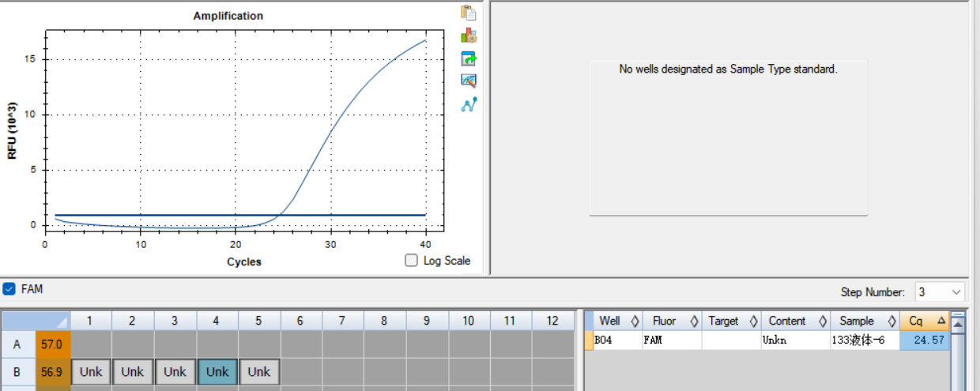The width and height of the screenshot is (980, 391).
Task: Sort by the Content column header
Action: [794, 321]
